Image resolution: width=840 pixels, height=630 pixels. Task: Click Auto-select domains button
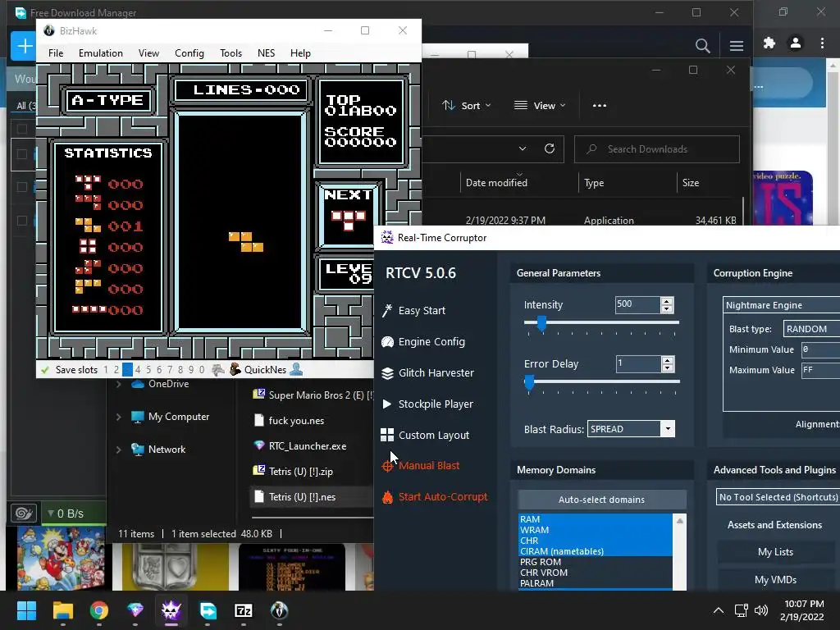(601, 500)
